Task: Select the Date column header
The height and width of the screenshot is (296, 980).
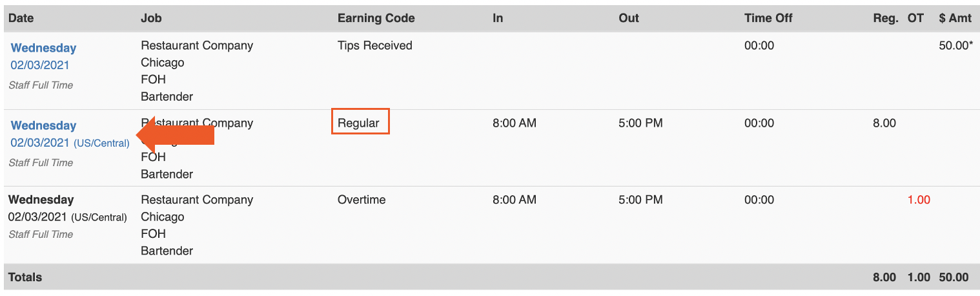Action: coord(21,18)
